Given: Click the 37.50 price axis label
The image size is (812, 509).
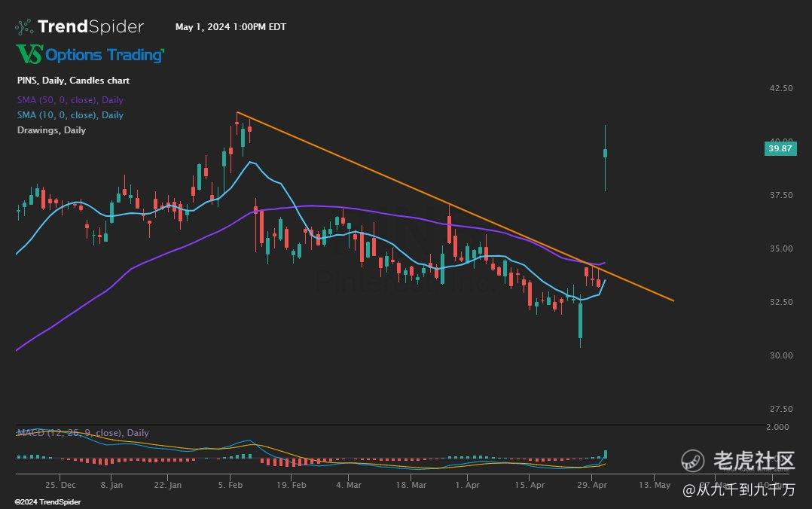Looking at the screenshot, I should coord(781,195).
